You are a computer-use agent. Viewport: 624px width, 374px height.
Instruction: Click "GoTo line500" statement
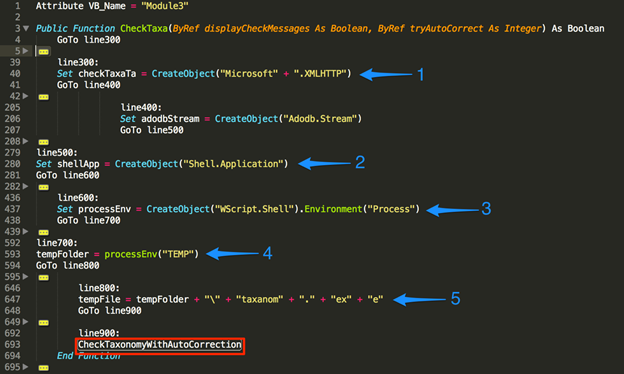pos(152,130)
